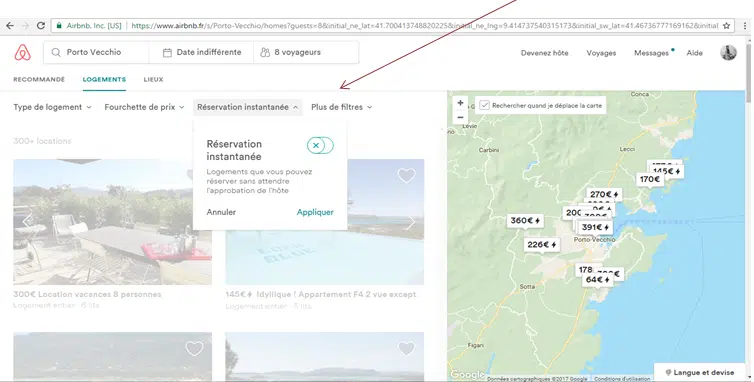754x382 pixels.
Task: Expand Plus de filtres
Action: 341,107
